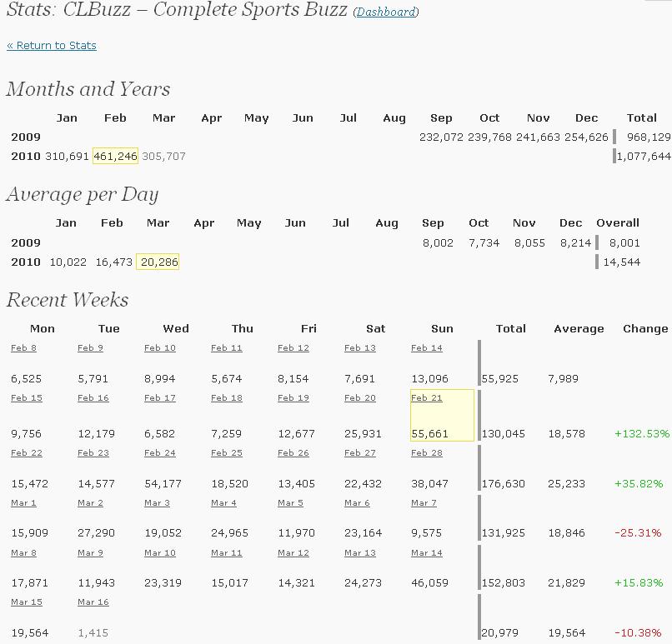Image resolution: width=672 pixels, height=644 pixels.
Task: Open the Feb 14 day link
Action: tap(427, 348)
